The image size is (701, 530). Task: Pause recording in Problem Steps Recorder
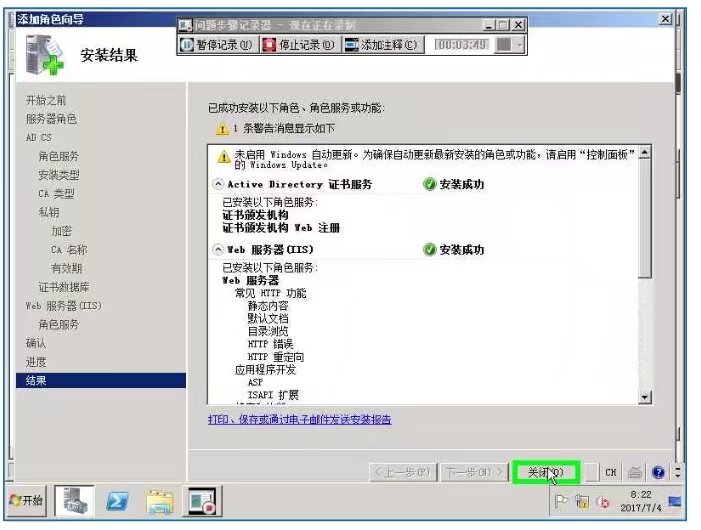[218, 45]
